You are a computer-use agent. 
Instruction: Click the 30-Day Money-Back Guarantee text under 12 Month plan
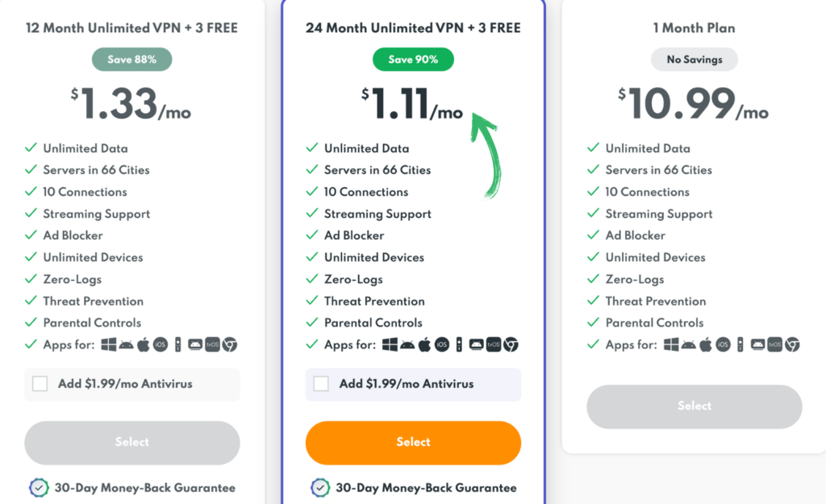click(x=144, y=488)
